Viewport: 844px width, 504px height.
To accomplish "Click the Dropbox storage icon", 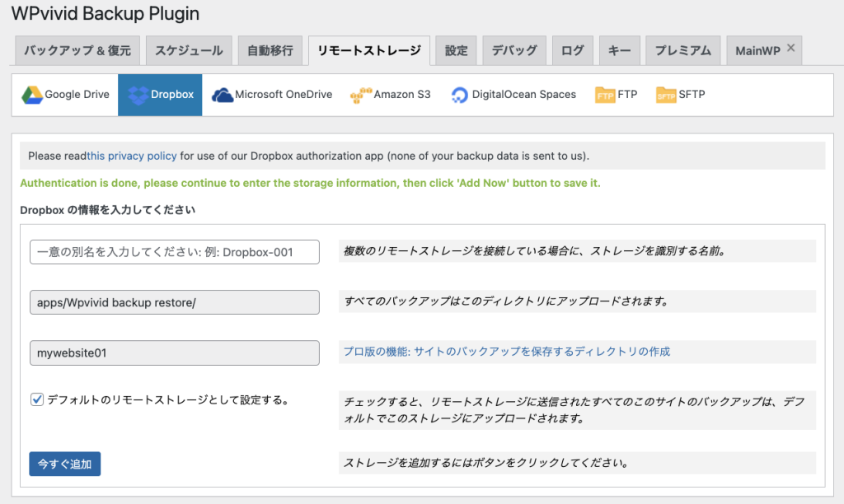I will coord(138,95).
